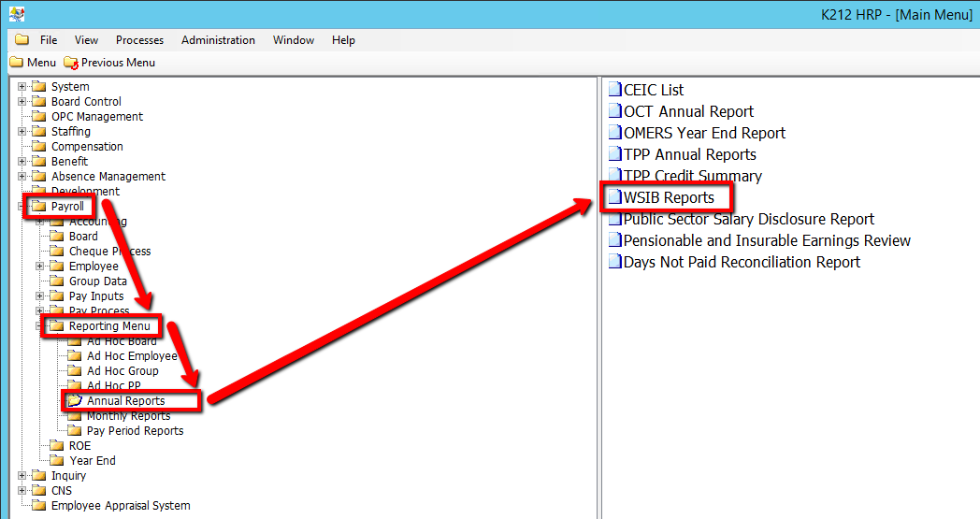
Task: Expand the Staffing tree node
Action: tap(22, 132)
